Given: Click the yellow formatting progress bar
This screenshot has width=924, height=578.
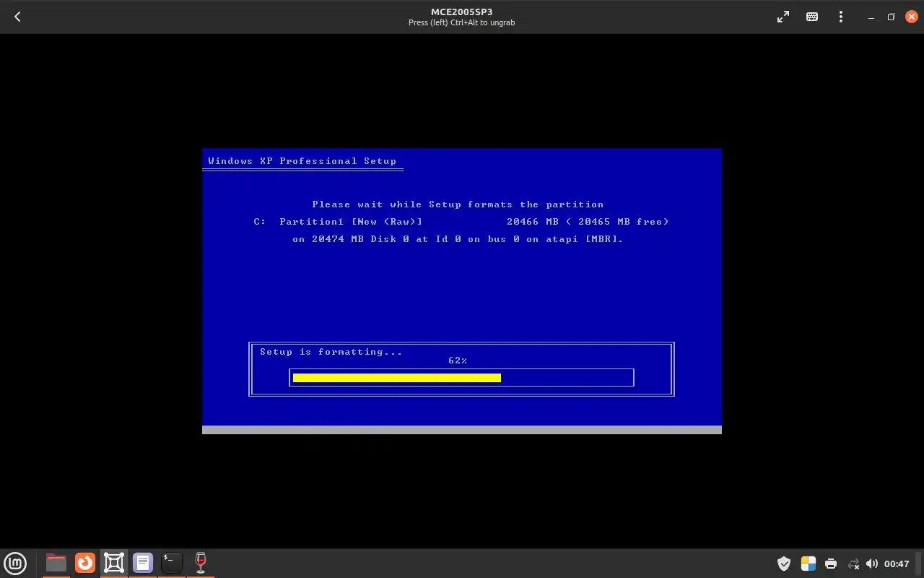Looking at the screenshot, I should (397, 377).
